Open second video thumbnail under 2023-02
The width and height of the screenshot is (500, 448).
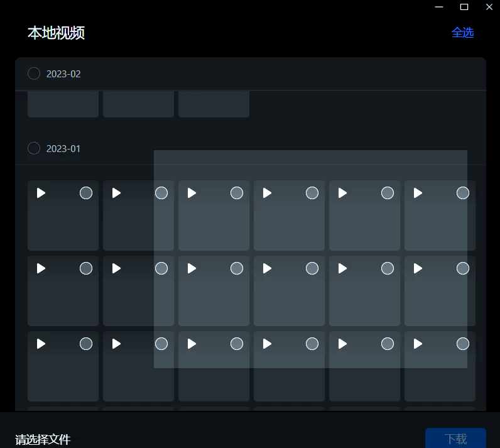point(138,104)
